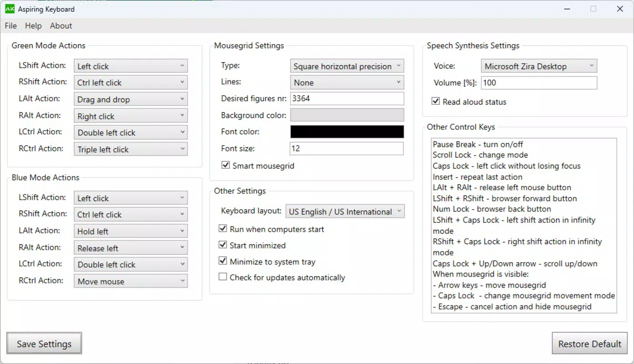The image size is (634, 364).
Task: Uncheck Minimize to system tray
Action: (223, 261)
